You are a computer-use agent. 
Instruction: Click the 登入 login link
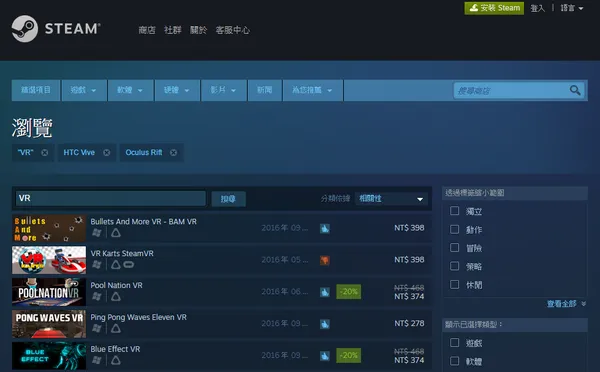(537, 8)
